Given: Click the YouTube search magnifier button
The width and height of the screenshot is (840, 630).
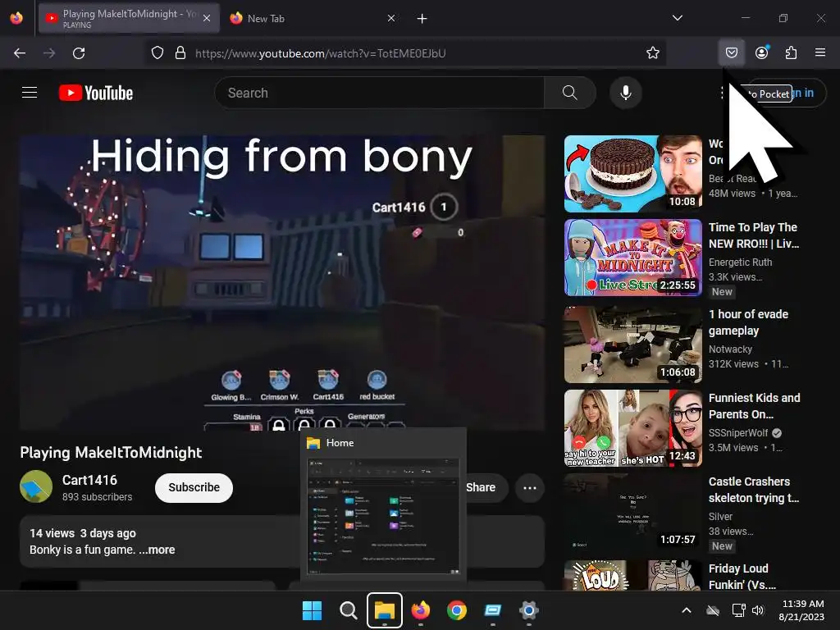Looking at the screenshot, I should pyautogui.click(x=569, y=93).
